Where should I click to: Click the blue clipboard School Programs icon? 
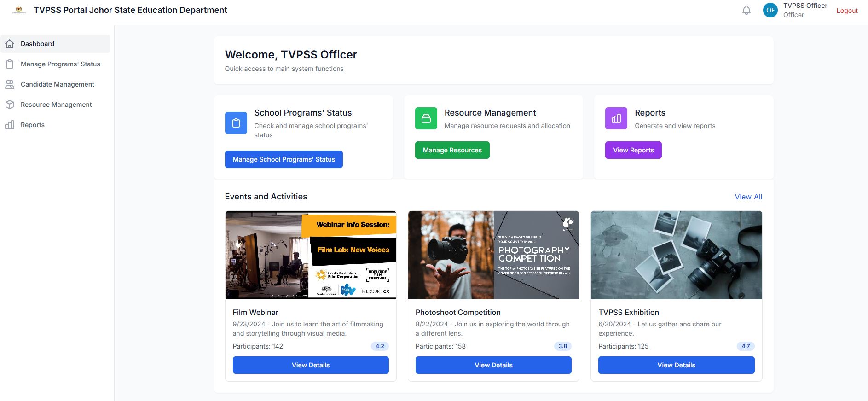pos(236,123)
